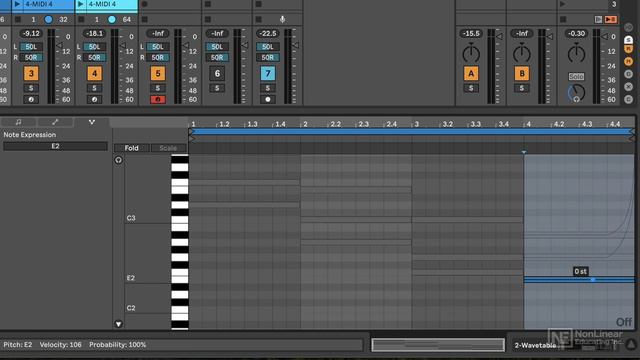
Task: Select return A volume value -15.5
Action: pyautogui.click(x=471, y=33)
